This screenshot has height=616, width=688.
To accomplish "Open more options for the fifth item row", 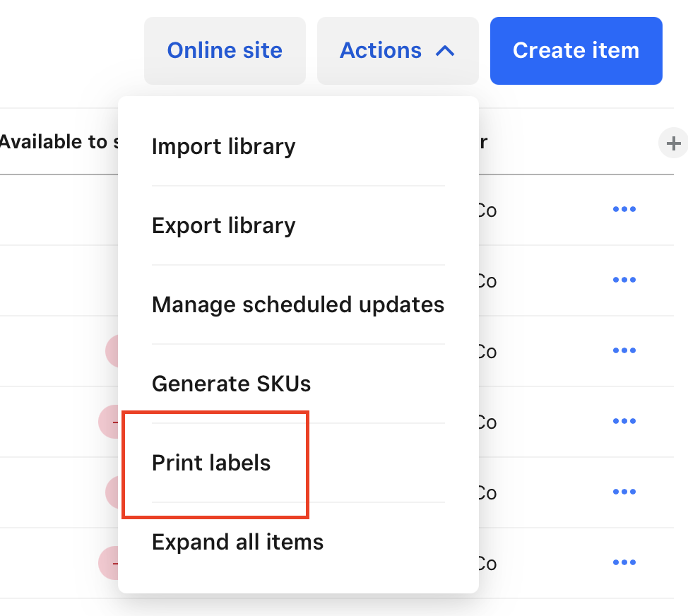I will click(624, 492).
